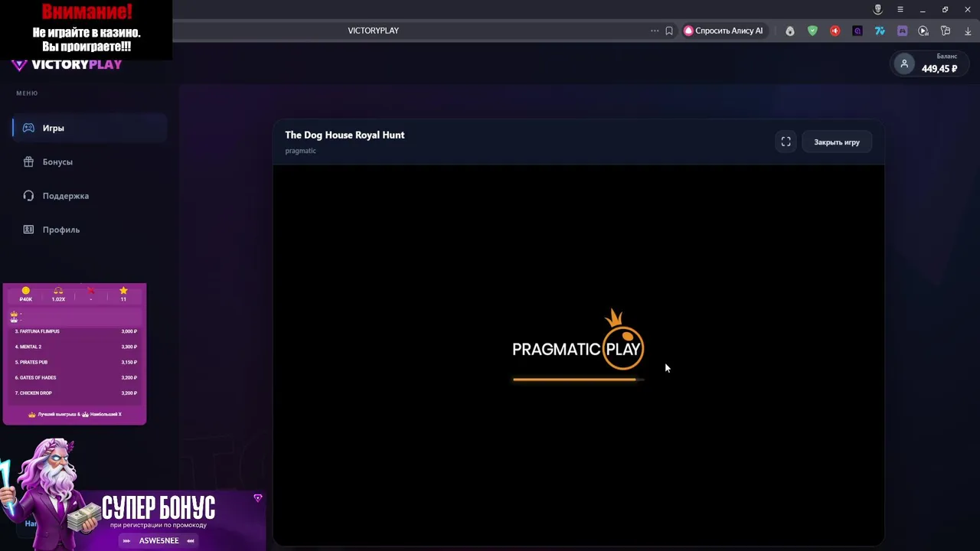Open the extensions puzzle icon

(946, 31)
